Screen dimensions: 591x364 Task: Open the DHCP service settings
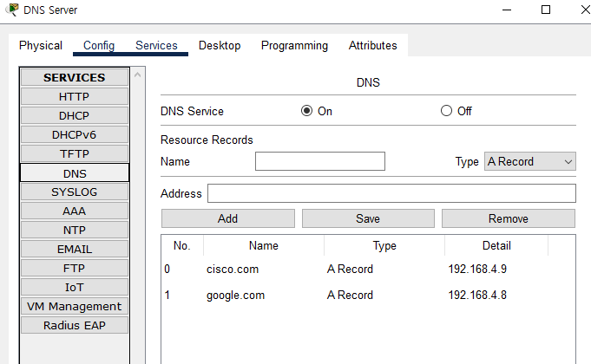75,115
